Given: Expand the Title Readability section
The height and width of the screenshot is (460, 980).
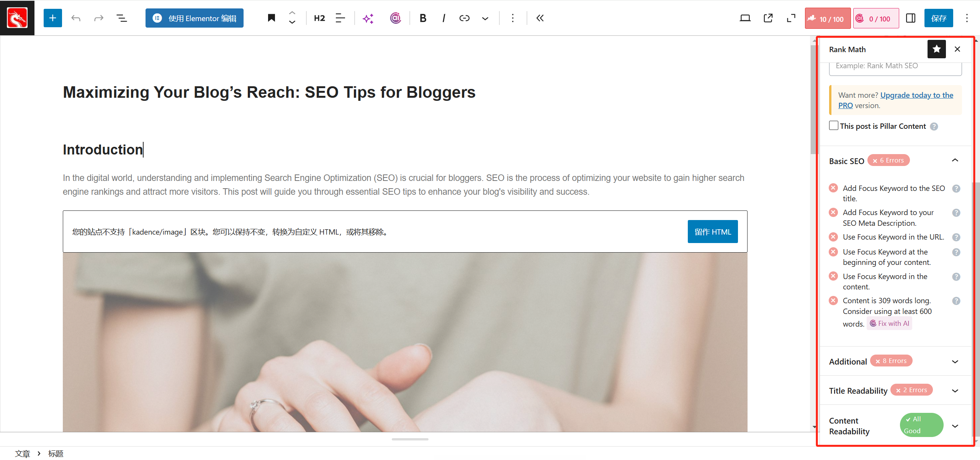Looking at the screenshot, I should 955,390.
